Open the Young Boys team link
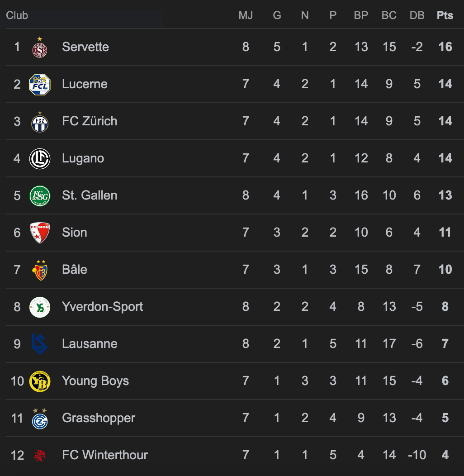Viewport: 464px width, 476px height. click(95, 381)
